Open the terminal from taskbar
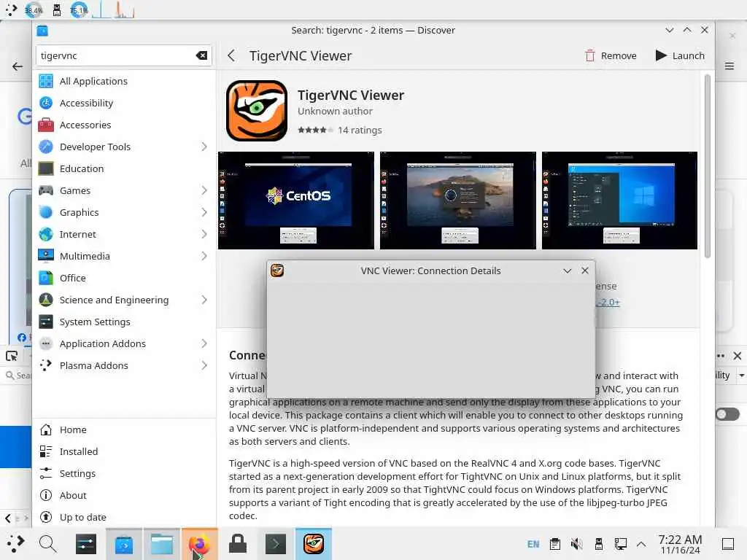Image resolution: width=747 pixels, height=560 pixels. (275, 544)
